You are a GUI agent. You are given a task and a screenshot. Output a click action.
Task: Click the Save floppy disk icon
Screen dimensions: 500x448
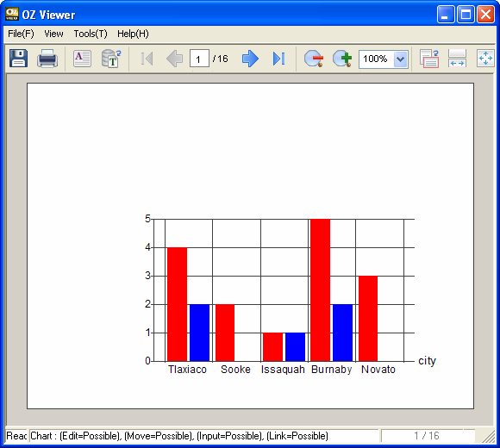click(x=18, y=58)
